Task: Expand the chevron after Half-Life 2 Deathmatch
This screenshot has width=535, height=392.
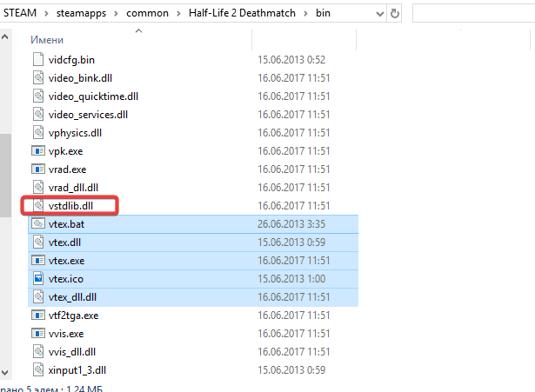Action: click(305, 14)
